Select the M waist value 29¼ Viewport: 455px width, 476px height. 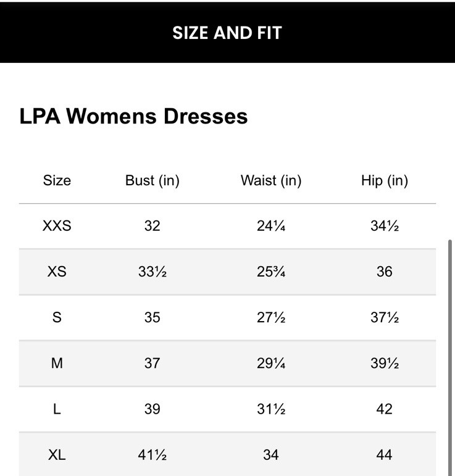click(271, 363)
